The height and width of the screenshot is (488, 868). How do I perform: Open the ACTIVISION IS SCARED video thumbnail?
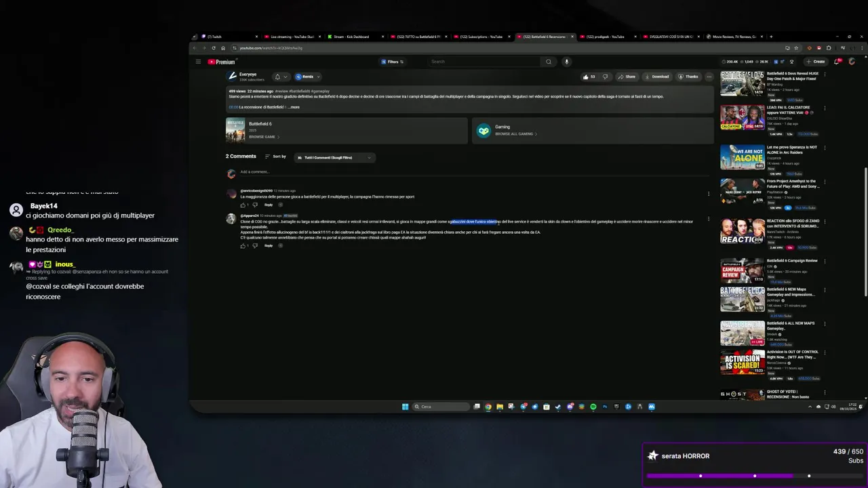(x=742, y=363)
